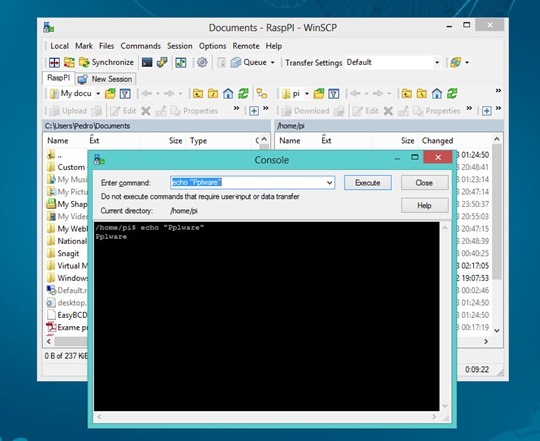Select the Custom folder in local panel
Viewport: 540px width, 441px height.
tap(67, 167)
